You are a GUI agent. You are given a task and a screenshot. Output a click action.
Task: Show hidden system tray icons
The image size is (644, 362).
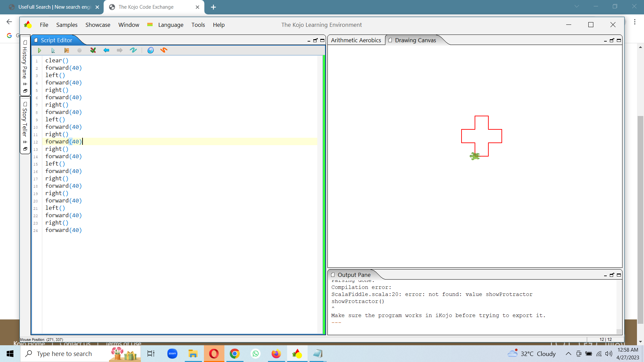pyautogui.click(x=569, y=354)
